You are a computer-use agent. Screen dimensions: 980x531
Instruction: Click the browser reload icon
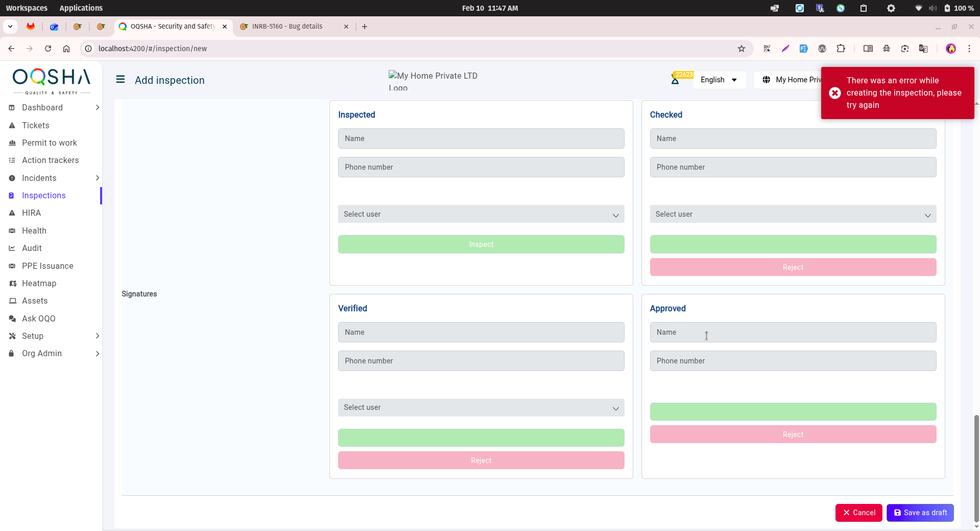[x=48, y=49]
